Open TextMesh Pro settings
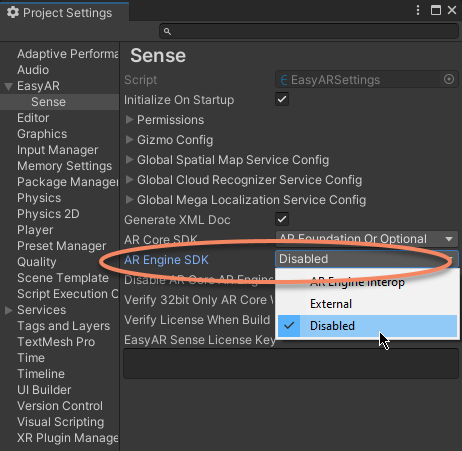Image resolution: width=462 pixels, height=451 pixels. click(56, 342)
